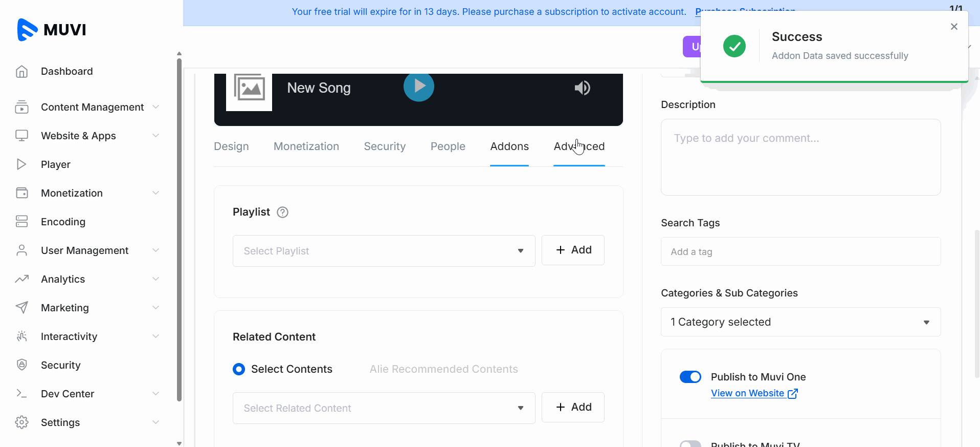Viewport: 980px width, 447px height.
Task: Click the song thumbnail image placeholder
Action: click(249, 89)
